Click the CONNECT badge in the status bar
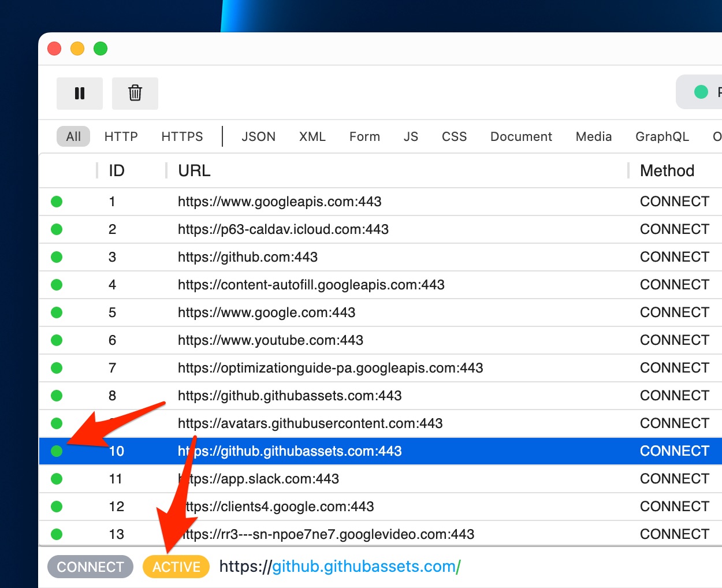Viewport: 722px width, 588px height. (90, 567)
